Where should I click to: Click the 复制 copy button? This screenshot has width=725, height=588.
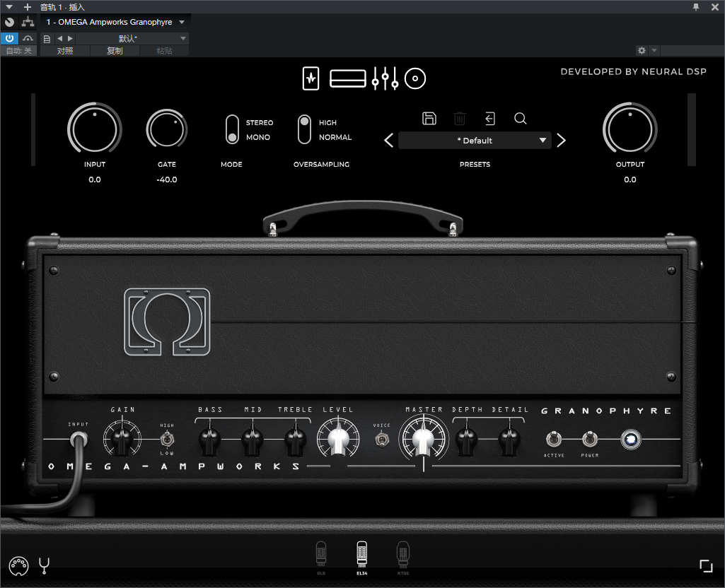(x=115, y=51)
